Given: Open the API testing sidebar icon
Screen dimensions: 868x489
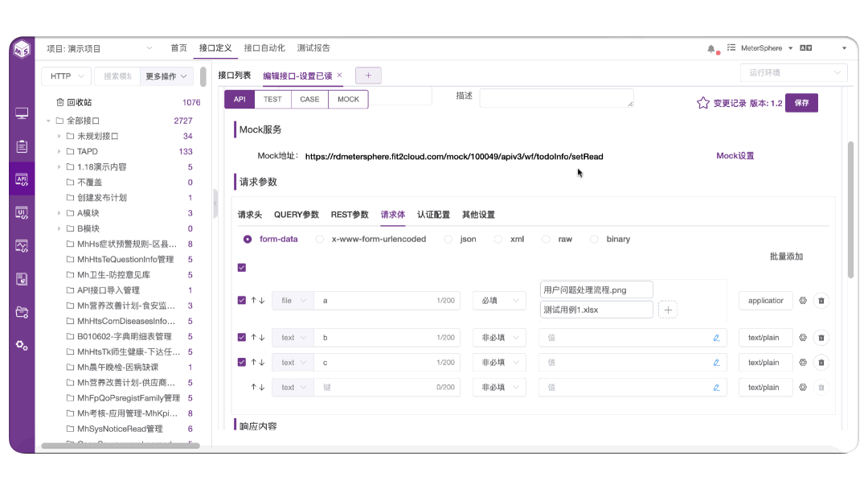Looking at the screenshot, I should click(22, 179).
